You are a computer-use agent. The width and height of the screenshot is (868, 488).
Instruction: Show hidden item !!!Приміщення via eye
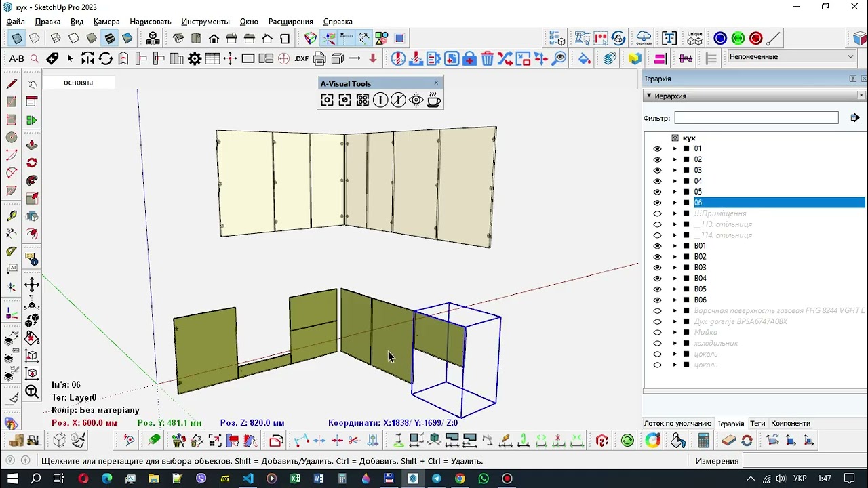coord(657,213)
